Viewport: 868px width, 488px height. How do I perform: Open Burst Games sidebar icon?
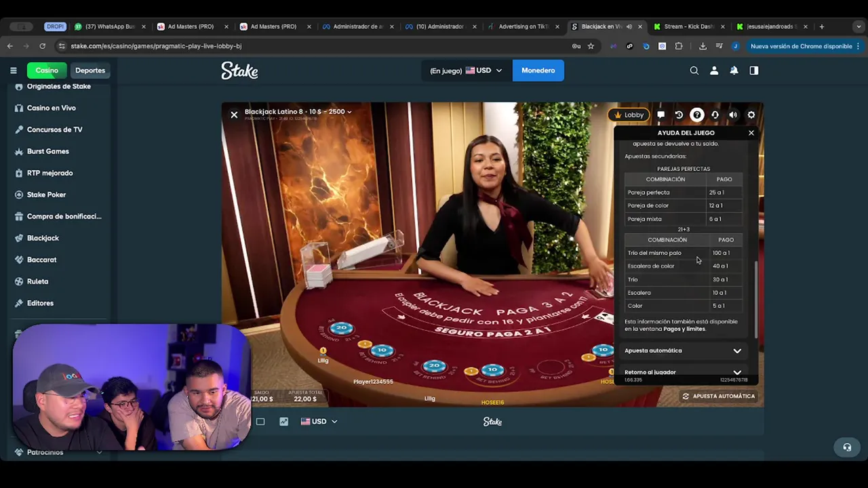pos(19,151)
